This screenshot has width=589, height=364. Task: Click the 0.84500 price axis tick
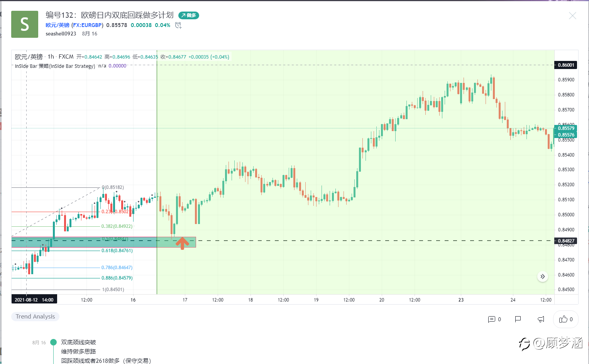click(x=566, y=290)
